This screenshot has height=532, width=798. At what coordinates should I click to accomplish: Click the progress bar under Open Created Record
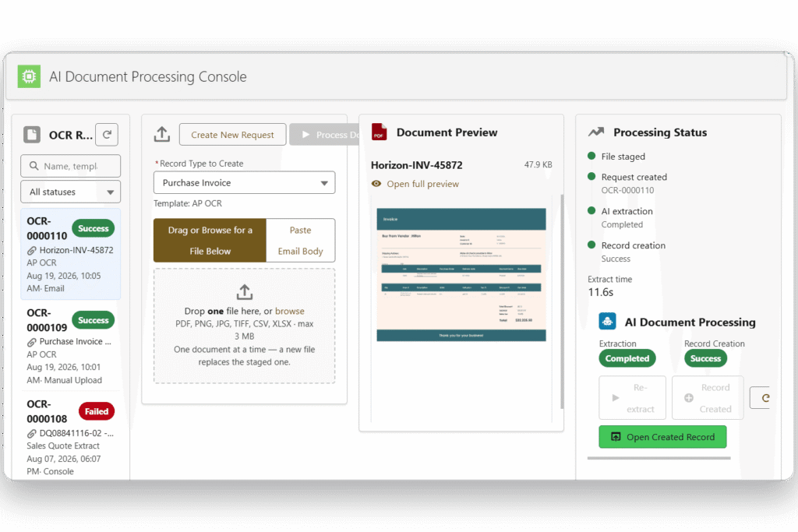[659, 458]
